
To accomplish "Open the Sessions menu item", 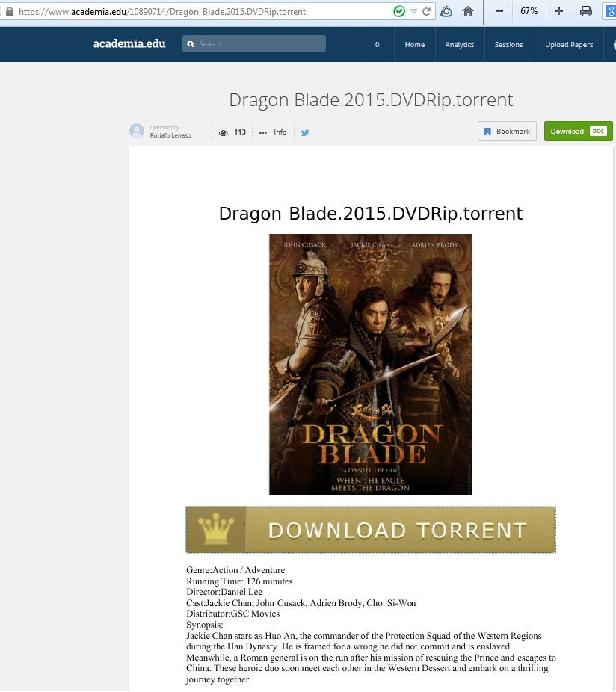I will [x=508, y=45].
